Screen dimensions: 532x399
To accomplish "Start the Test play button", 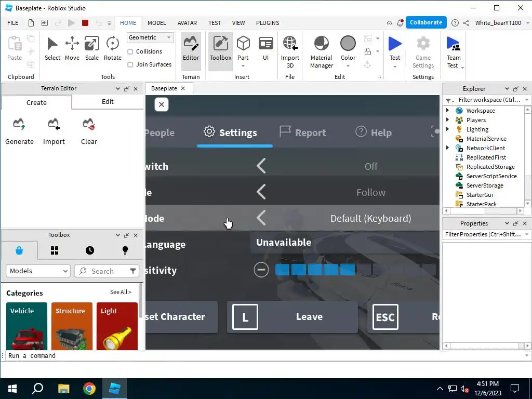I will (x=395, y=45).
